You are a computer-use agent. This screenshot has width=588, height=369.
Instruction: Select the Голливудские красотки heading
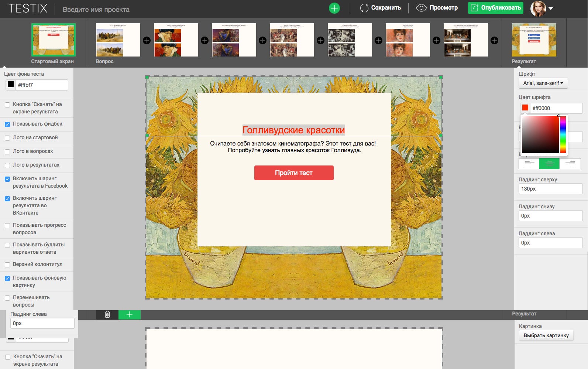pyautogui.click(x=293, y=130)
